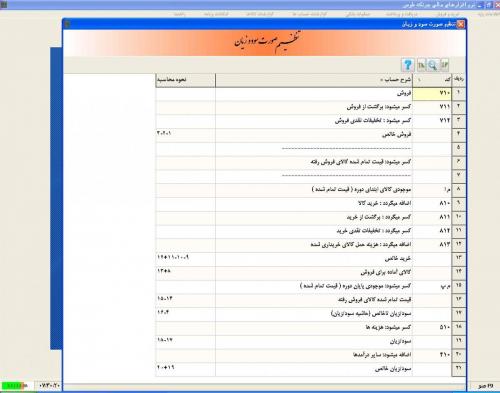Click the ردیف column header

pyautogui.click(x=459, y=80)
